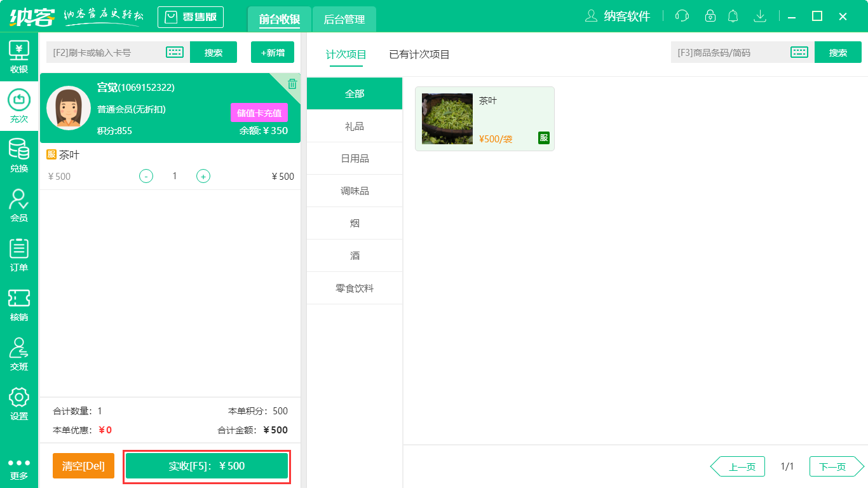Click the 茶叶 product card

(x=485, y=119)
